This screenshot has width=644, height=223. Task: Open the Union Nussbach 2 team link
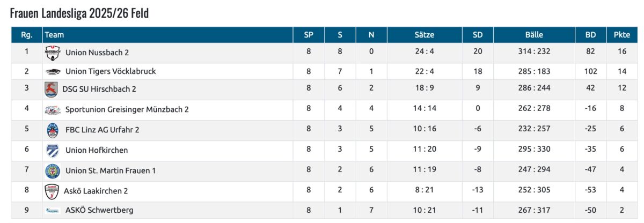point(97,53)
